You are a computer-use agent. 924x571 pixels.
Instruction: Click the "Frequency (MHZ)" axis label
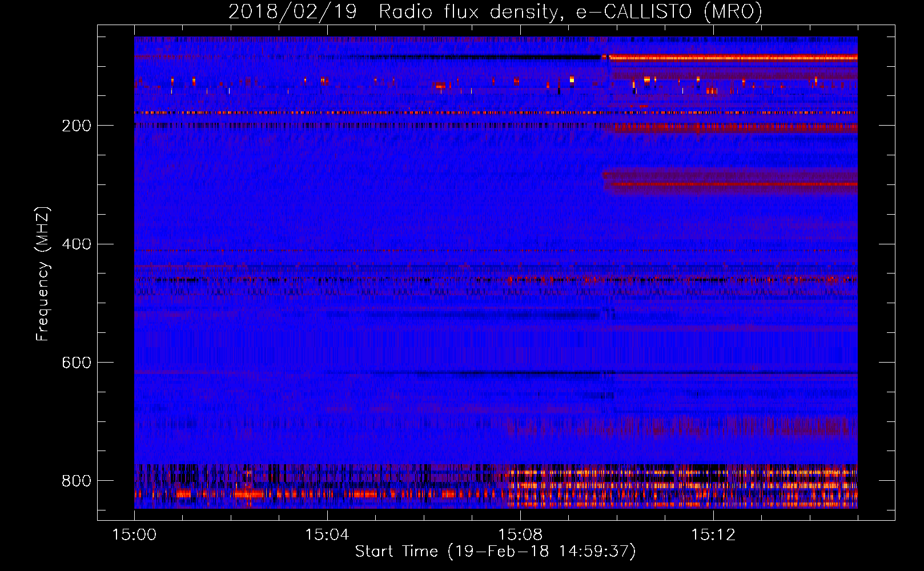(42, 274)
